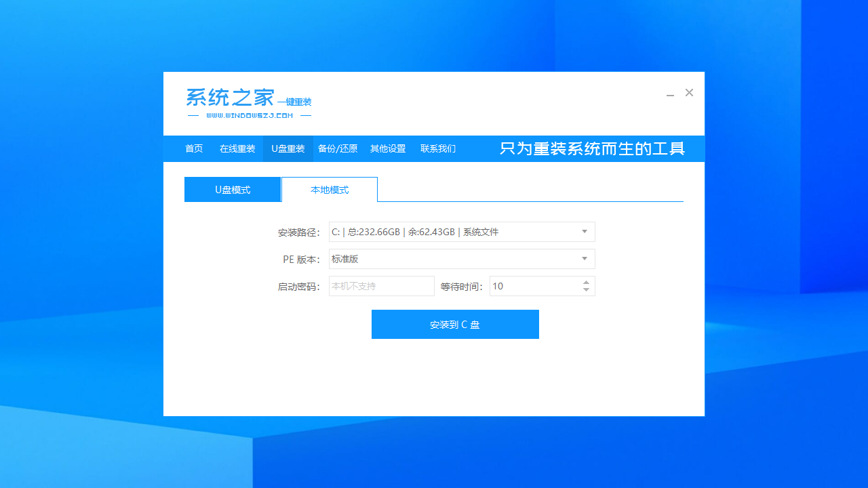
Task: Navigate to 备份/还原 section
Action: [338, 148]
